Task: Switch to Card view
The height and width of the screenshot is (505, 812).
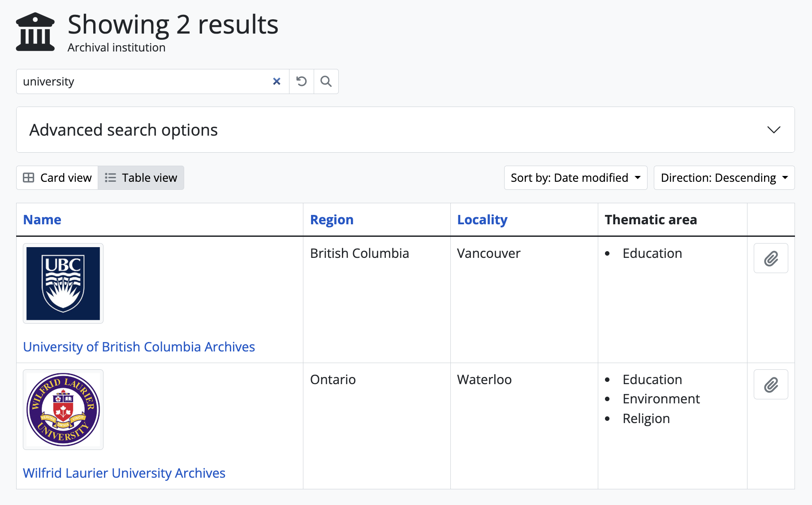Action: [57, 178]
